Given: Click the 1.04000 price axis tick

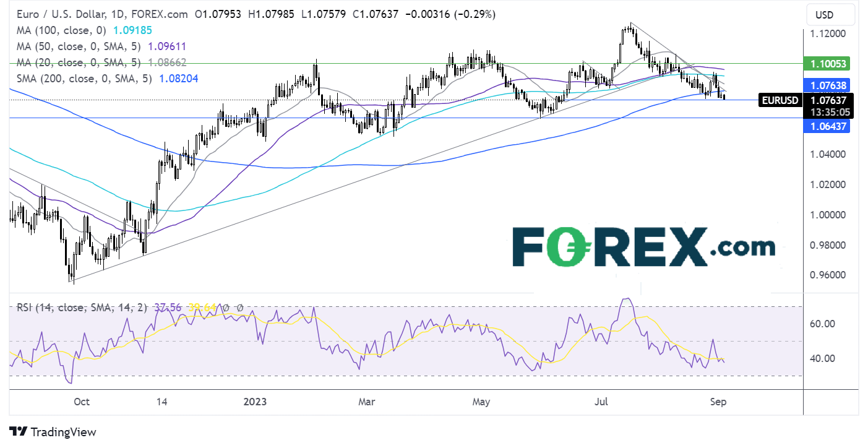Looking at the screenshot, I should tap(828, 154).
